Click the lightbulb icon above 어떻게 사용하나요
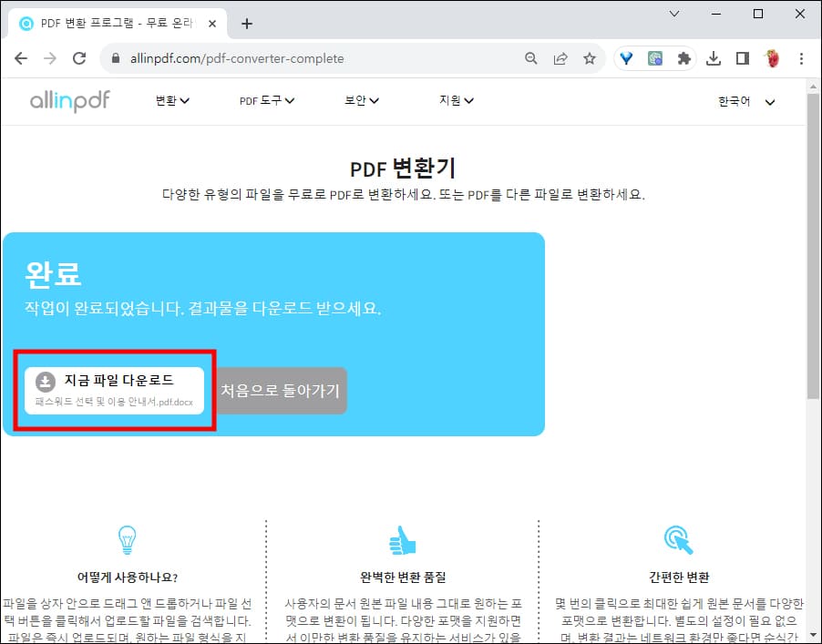The image size is (822, 644). click(127, 540)
